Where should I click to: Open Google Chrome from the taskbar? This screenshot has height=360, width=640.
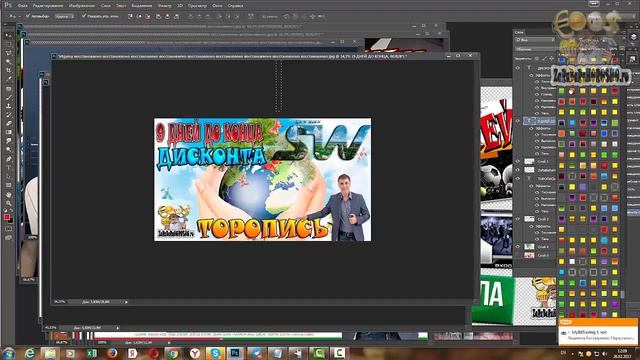(x=173, y=353)
